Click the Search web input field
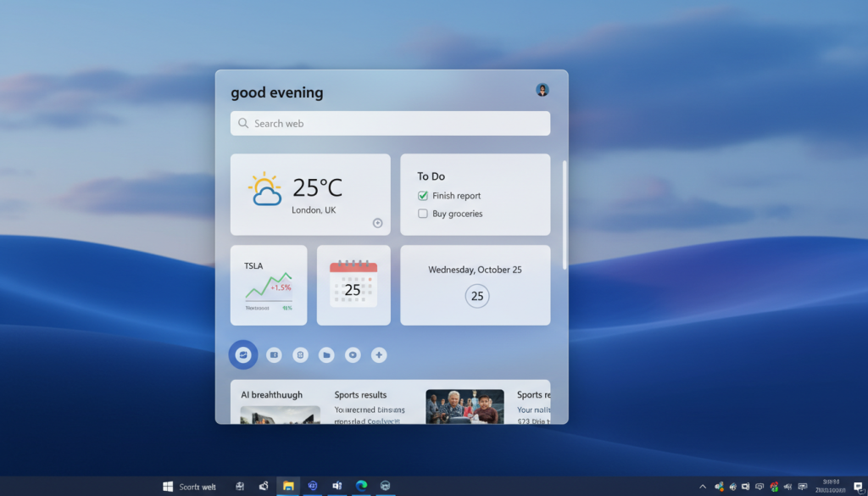The image size is (868, 496). coord(390,124)
